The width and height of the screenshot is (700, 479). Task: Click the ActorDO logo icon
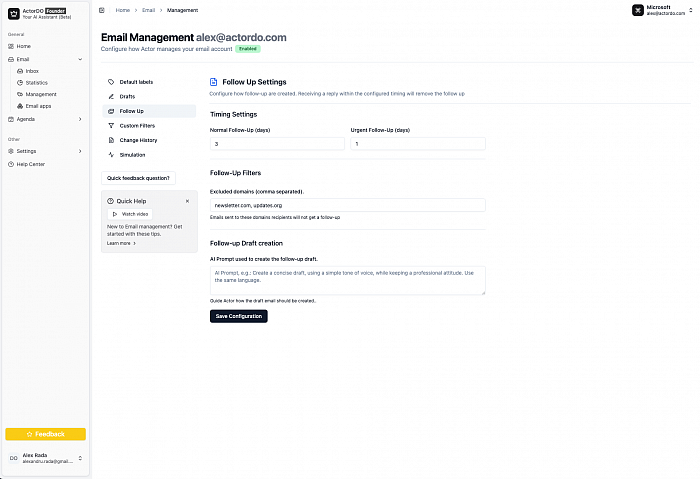click(x=13, y=13)
